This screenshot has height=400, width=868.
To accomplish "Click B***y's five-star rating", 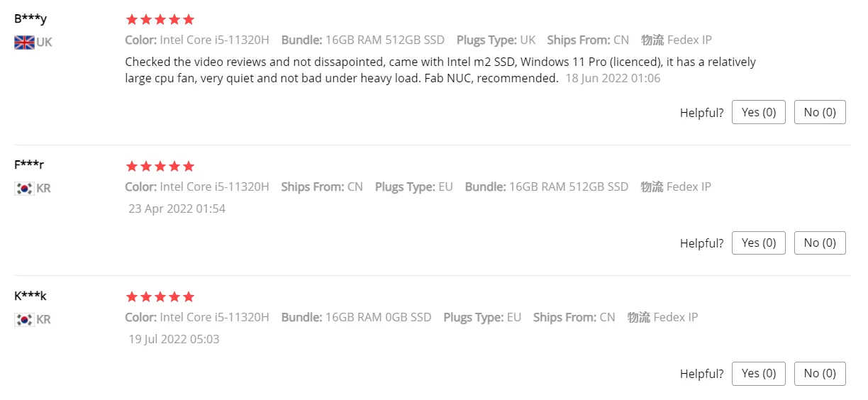I will 160,20.
